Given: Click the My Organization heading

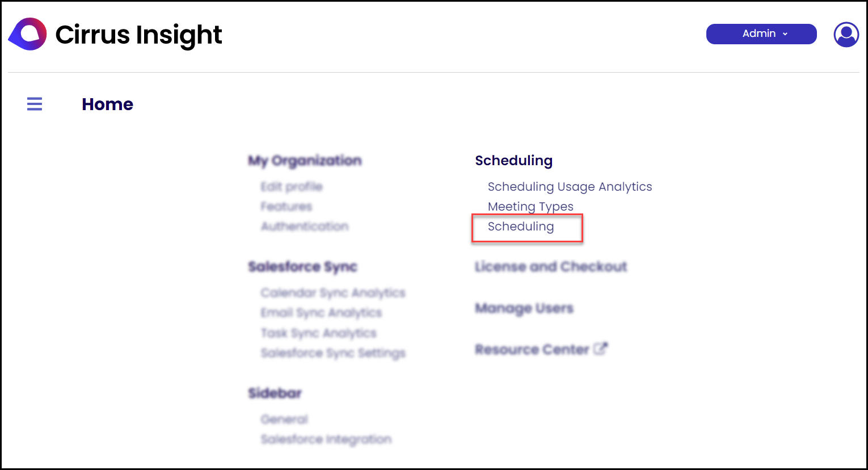Looking at the screenshot, I should click(305, 161).
